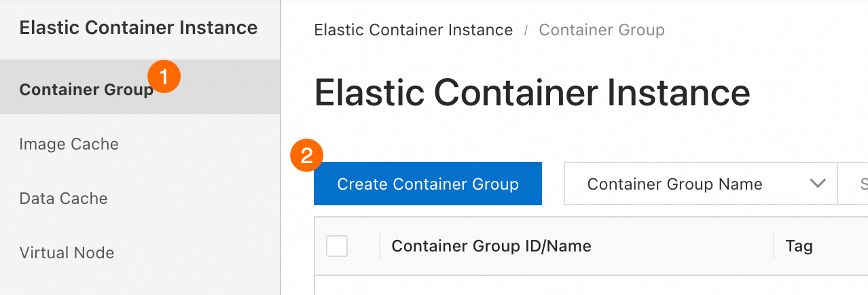868x295 pixels.
Task: Expand the filter dropdown chevron arrow
Action: [818, 184]
